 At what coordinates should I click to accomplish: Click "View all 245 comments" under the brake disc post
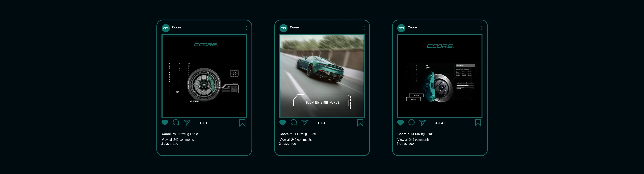(x=413, y=140)
